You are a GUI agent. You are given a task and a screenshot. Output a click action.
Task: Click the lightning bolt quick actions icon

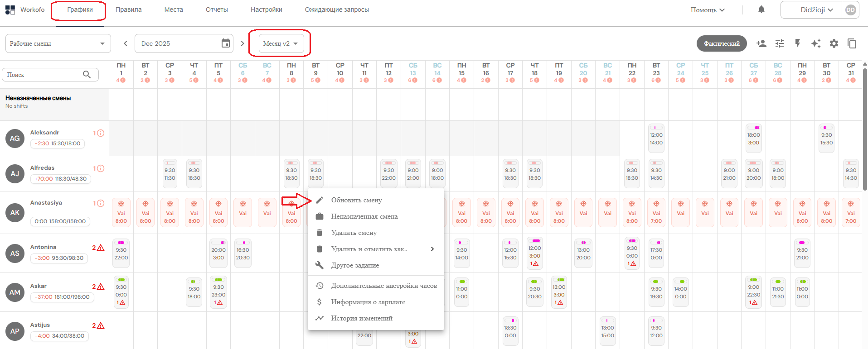coord(798,43)
